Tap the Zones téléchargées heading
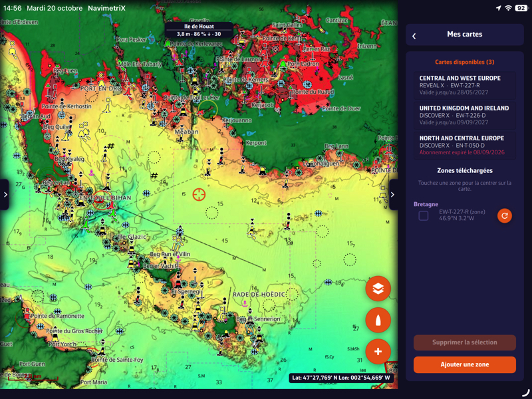The image size is (532, 399). click(x=464, y=171)
